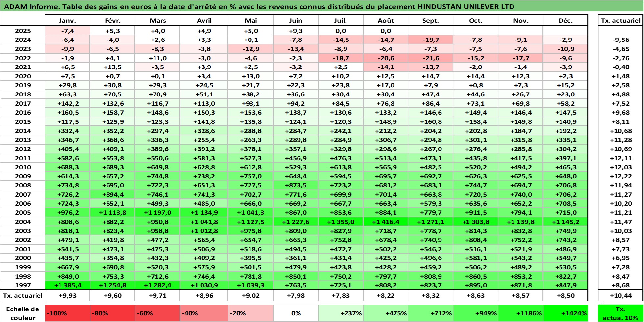Select cell +409,1 in the 2012 row
The image size is (644, 322).
coord(113,149)
